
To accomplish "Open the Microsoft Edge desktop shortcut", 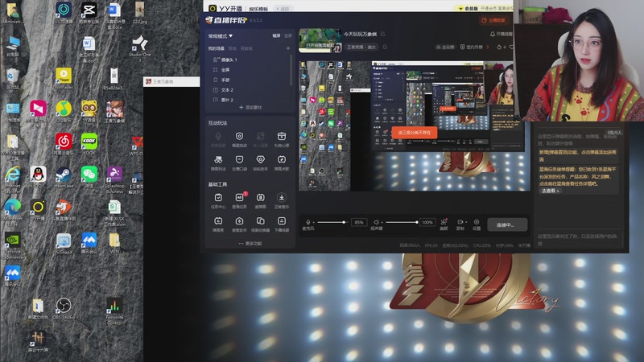I will click(x=13, y=212).
